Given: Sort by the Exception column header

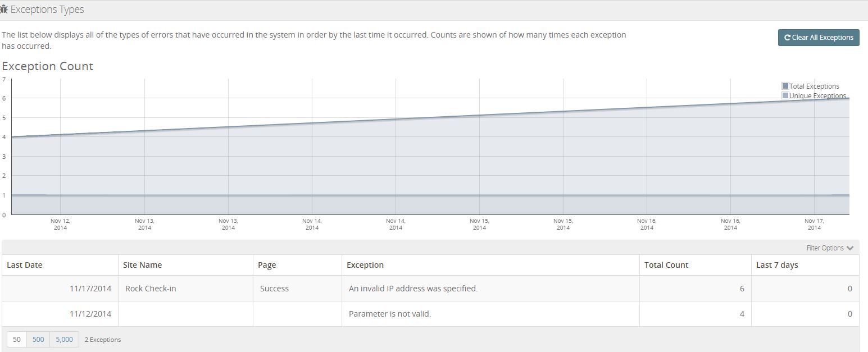Looking at the screenshot, I should pyautogui.click(x=365, y=265).
